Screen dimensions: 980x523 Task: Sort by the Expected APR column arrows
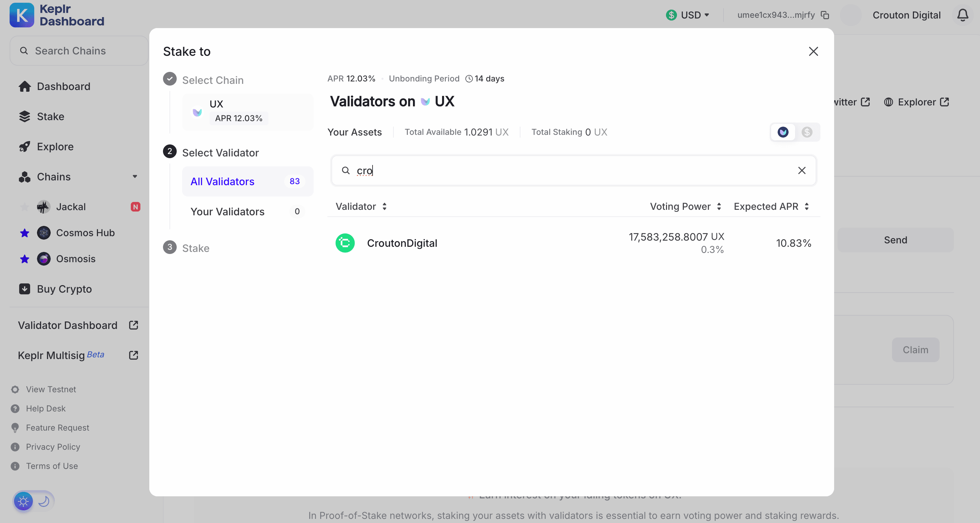806,206
